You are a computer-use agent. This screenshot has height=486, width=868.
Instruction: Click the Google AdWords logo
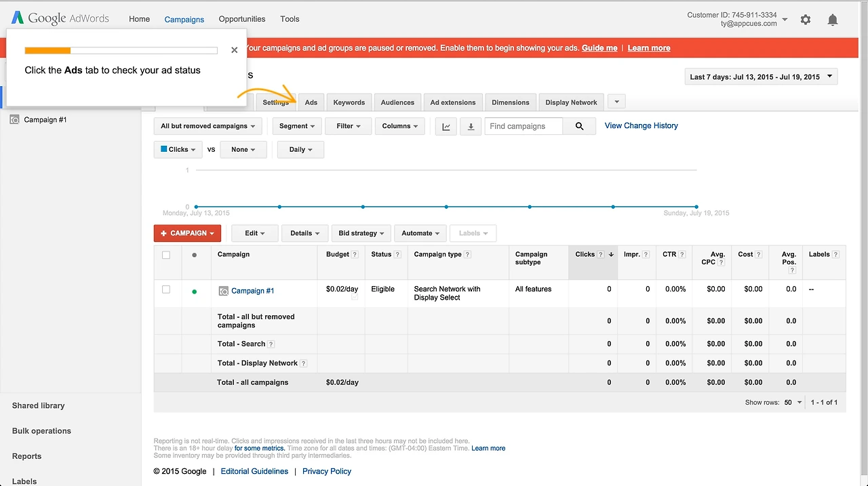[60, 18]
